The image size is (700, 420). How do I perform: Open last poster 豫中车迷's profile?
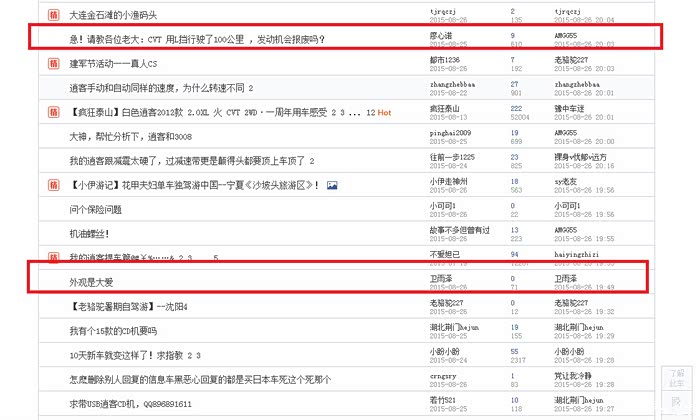(x=569, y=108)
